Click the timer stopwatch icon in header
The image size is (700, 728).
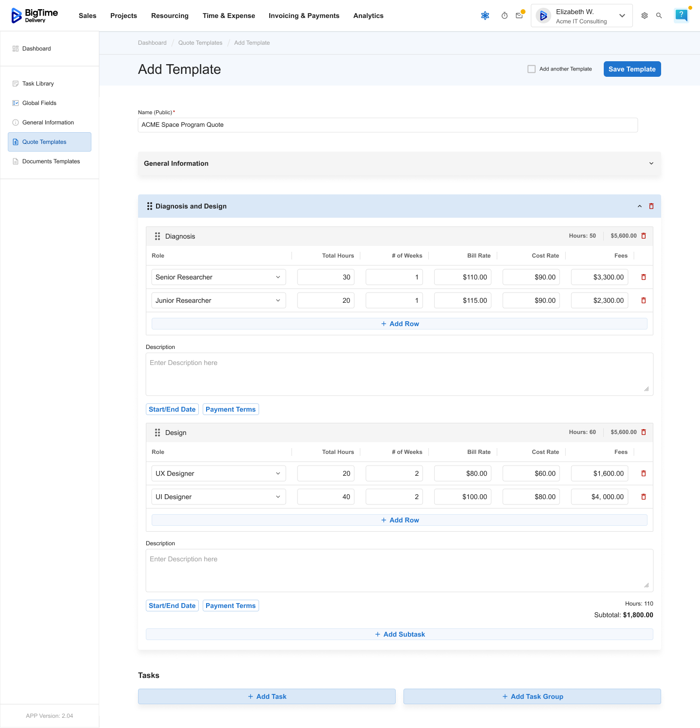tap(505, 16)
